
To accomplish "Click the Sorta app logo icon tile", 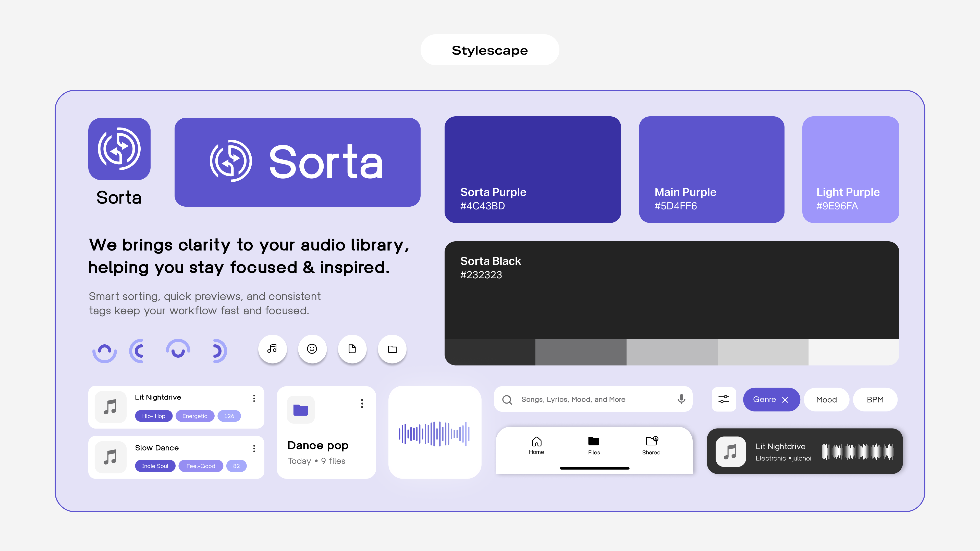I will click(119, 149).
